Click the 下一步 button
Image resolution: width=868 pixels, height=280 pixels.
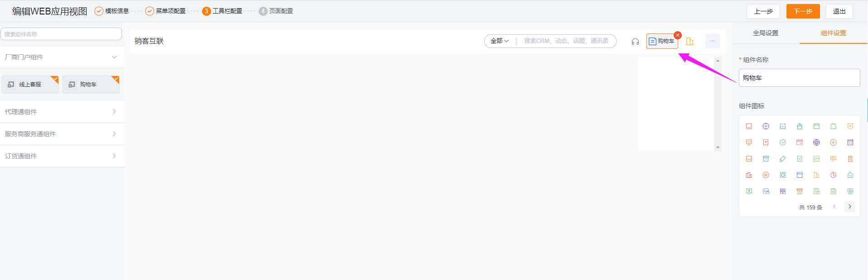tap(803, 11)
